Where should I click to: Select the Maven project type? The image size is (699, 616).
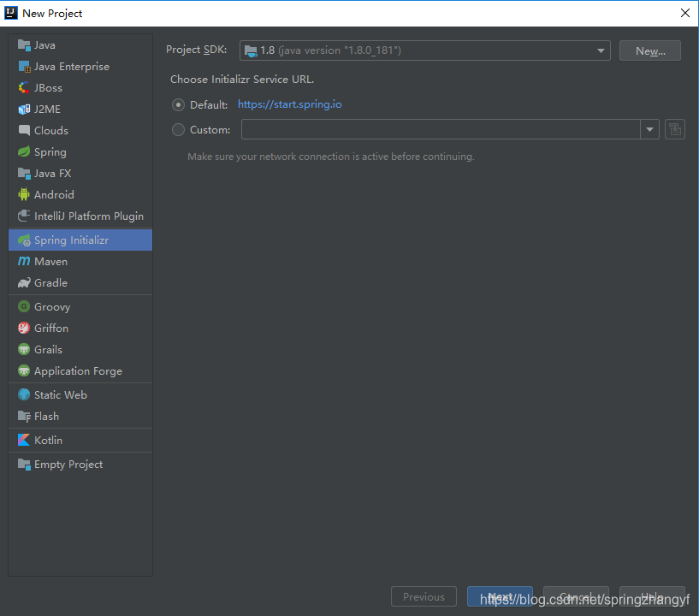80,261
